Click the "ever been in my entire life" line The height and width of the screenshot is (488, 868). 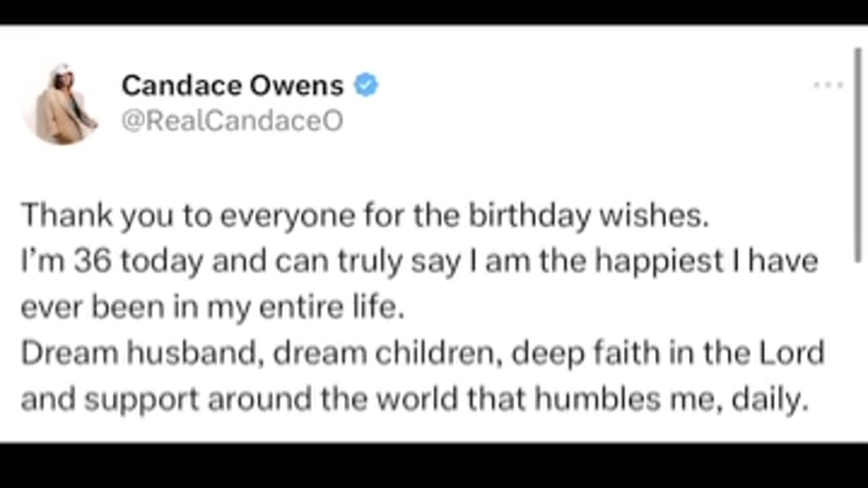[212, 308]
